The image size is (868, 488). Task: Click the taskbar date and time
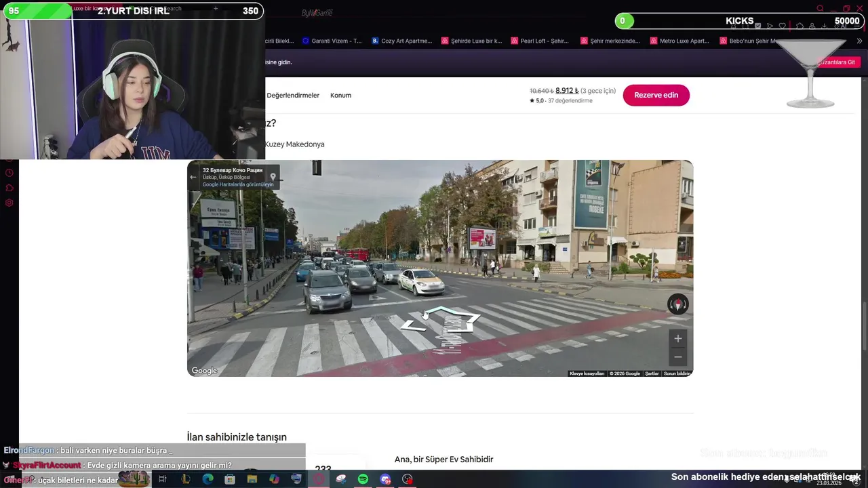(829, 479)
